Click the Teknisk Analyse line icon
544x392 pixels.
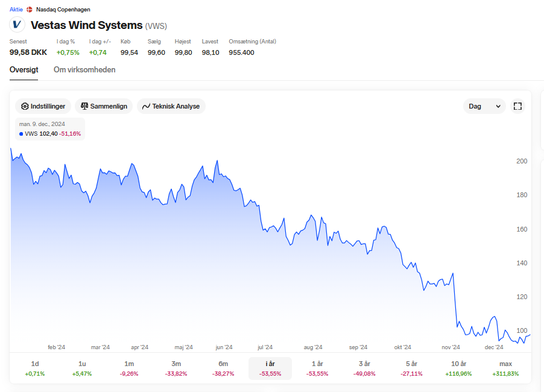coord(146,106)
